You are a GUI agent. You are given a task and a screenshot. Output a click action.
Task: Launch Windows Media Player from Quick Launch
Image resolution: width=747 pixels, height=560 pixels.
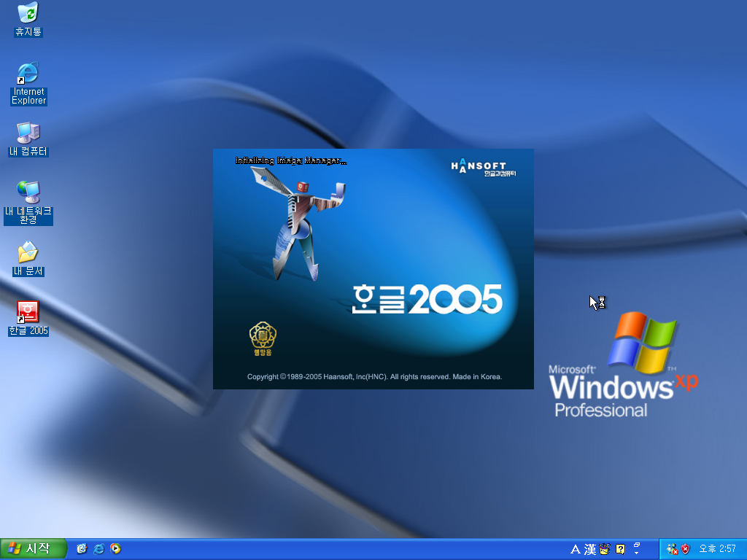115,549
